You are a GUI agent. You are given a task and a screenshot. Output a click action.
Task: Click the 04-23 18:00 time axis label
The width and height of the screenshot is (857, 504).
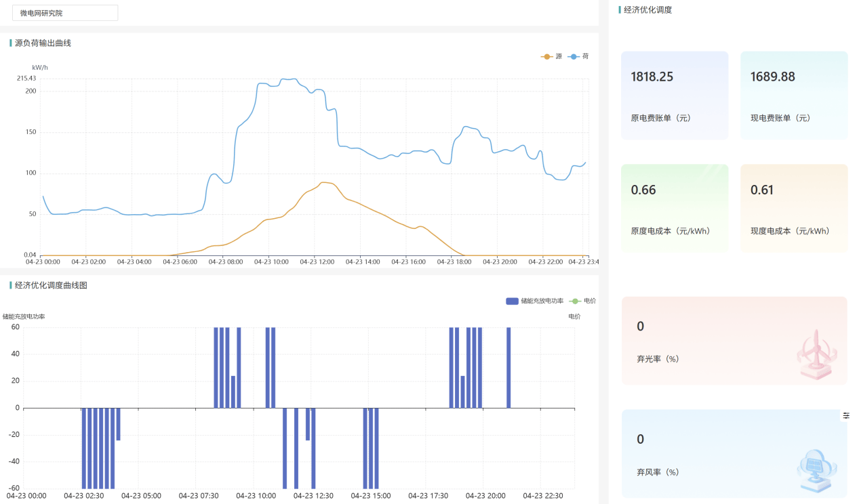pos(454,261)
